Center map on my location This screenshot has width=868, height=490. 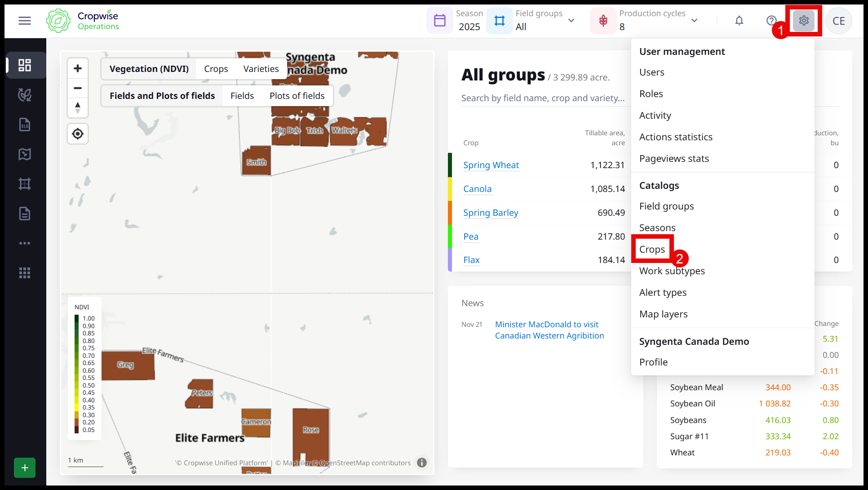[78, 134]
